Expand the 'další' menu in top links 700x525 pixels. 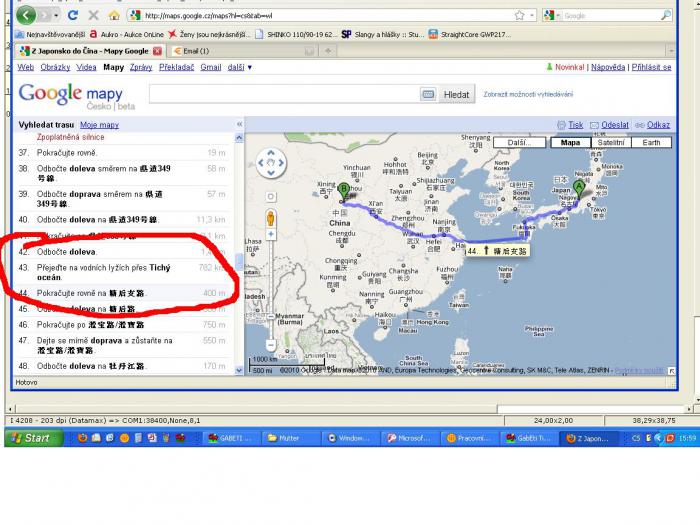coord(239,67)
